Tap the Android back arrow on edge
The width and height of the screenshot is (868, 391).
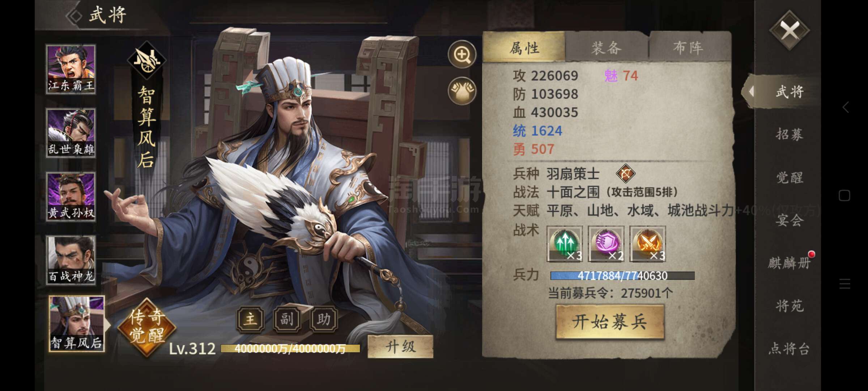[x=845, y=107]
